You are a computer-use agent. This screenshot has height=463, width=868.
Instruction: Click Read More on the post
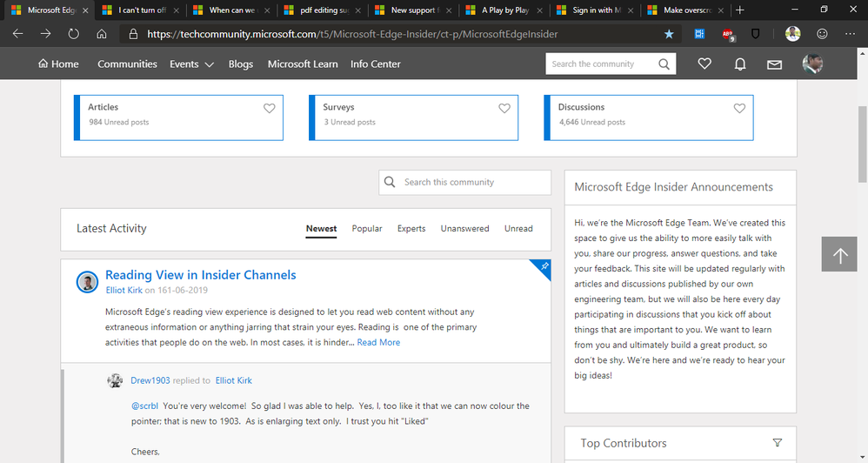378,342
